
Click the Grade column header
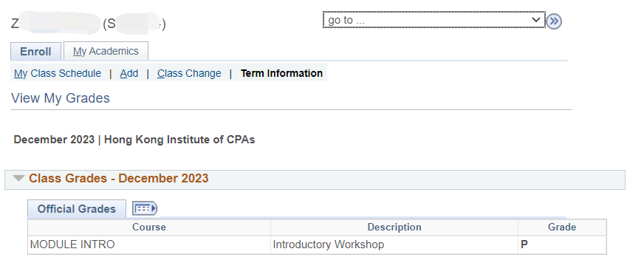pos(562,228)
